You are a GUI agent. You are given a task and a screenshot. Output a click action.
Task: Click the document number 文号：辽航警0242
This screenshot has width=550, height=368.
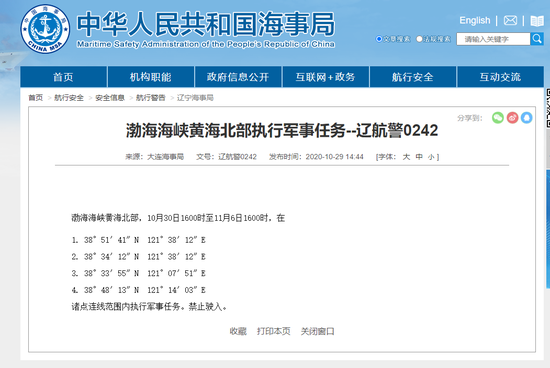(226, 157)
